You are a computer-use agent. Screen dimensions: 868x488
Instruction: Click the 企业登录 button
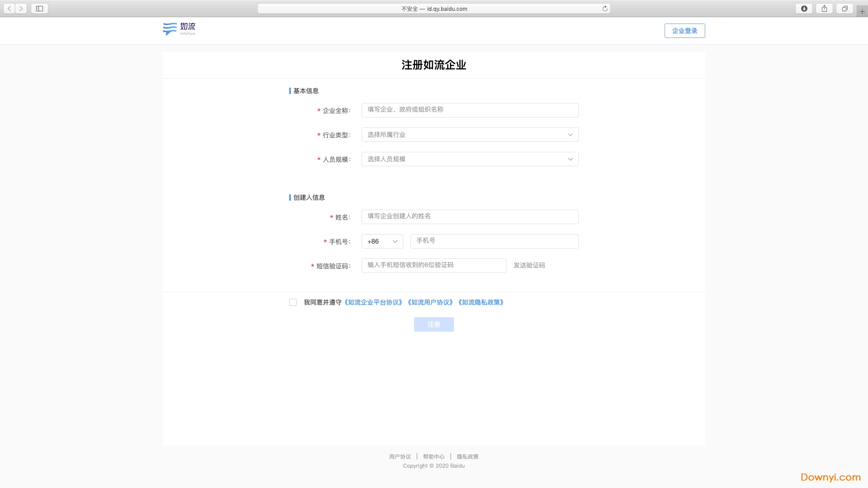684,31
